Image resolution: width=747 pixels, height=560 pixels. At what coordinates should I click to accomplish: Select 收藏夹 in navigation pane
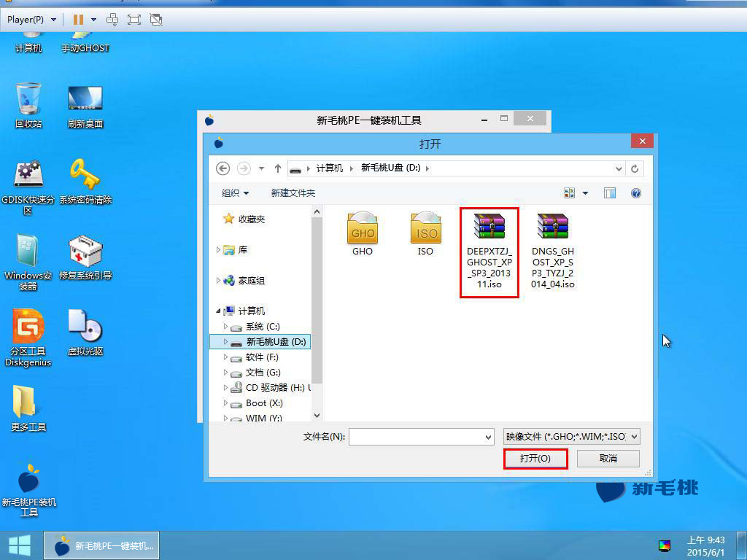[244, 219]
